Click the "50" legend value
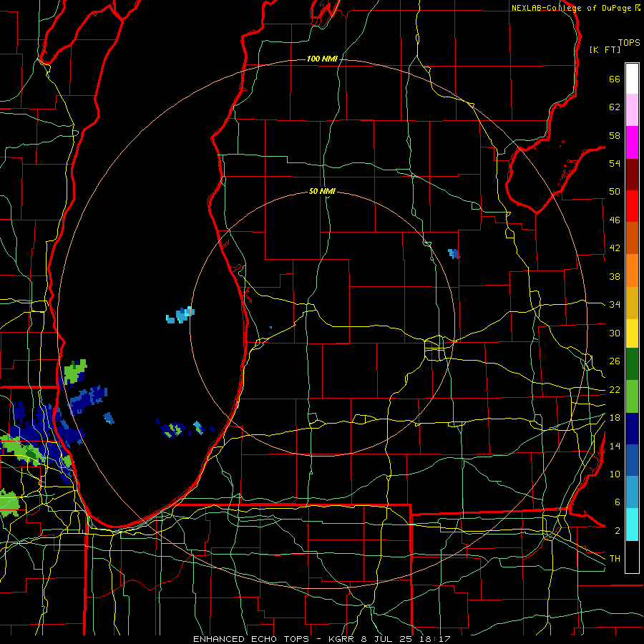The width and height of the screenshot is (644, 644). click(615, 192)
